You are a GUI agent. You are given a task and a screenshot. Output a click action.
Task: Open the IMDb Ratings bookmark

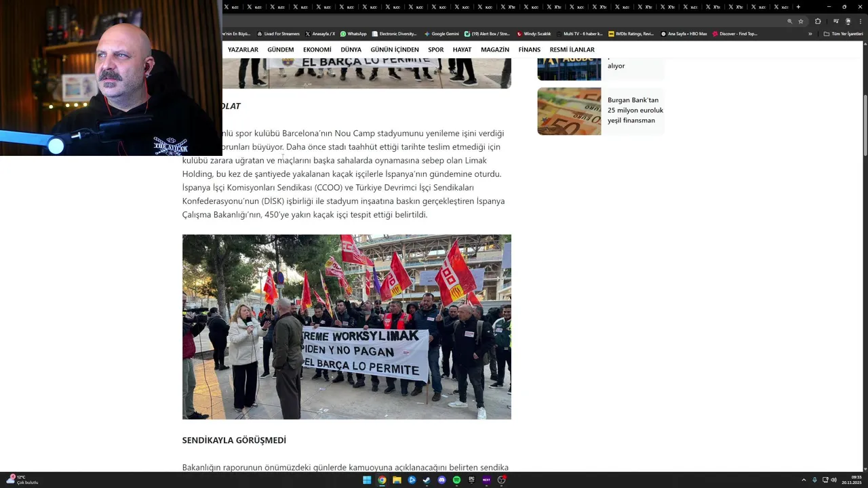[x=631, y=34]
